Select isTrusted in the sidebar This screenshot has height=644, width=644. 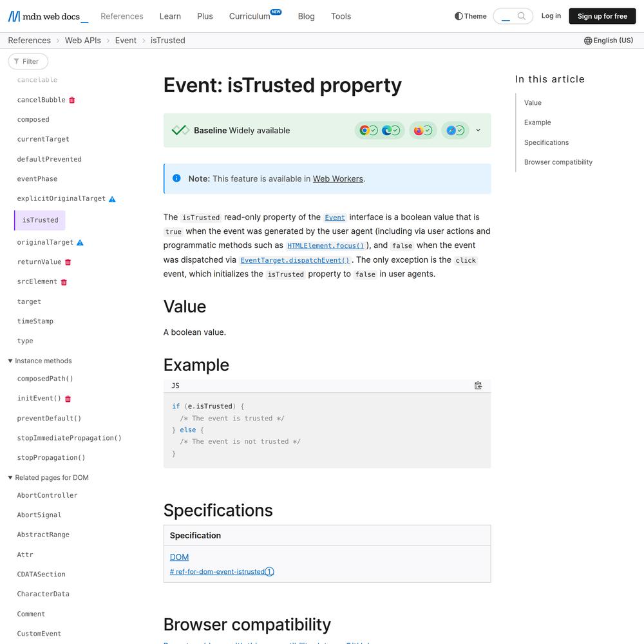click(40, 220)
